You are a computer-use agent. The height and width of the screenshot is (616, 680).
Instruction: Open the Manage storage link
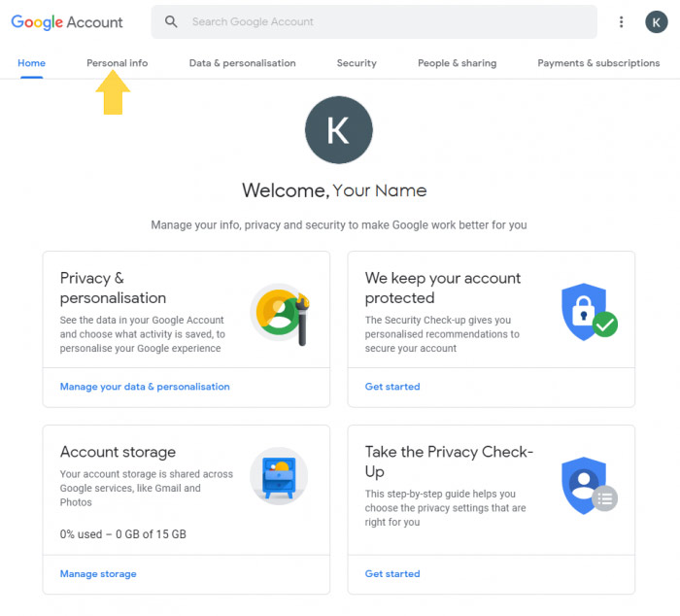98,574
